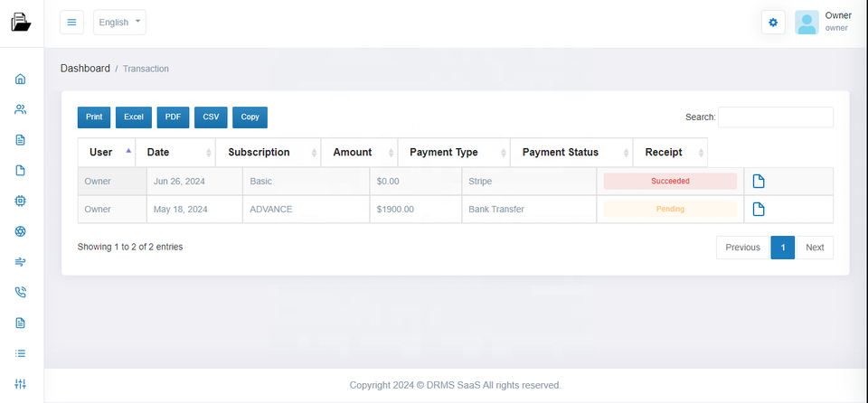868x403 pixels.
Task: Click the home icon in sidebar
Action: (x=21, y=80)
